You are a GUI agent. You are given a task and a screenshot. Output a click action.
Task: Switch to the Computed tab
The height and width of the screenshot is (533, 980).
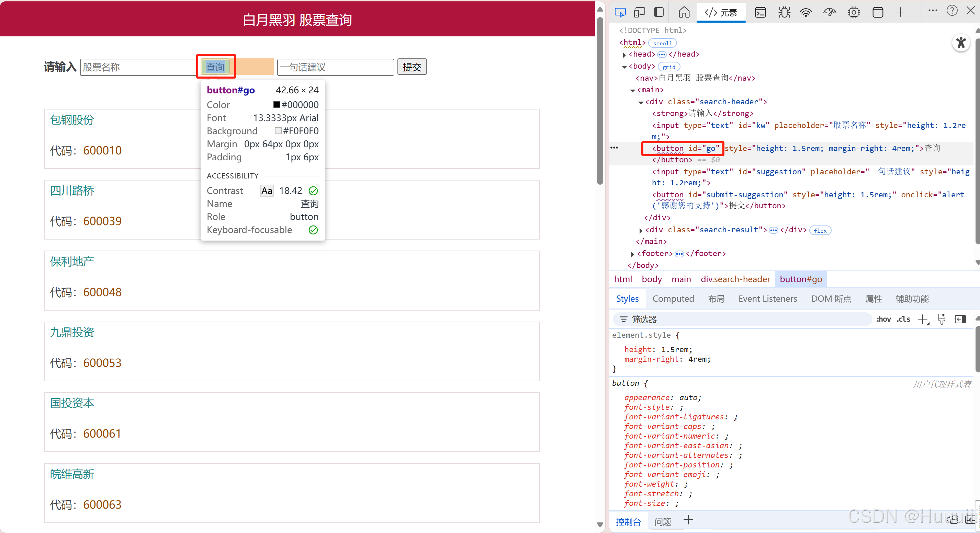(x=673, y=299)
